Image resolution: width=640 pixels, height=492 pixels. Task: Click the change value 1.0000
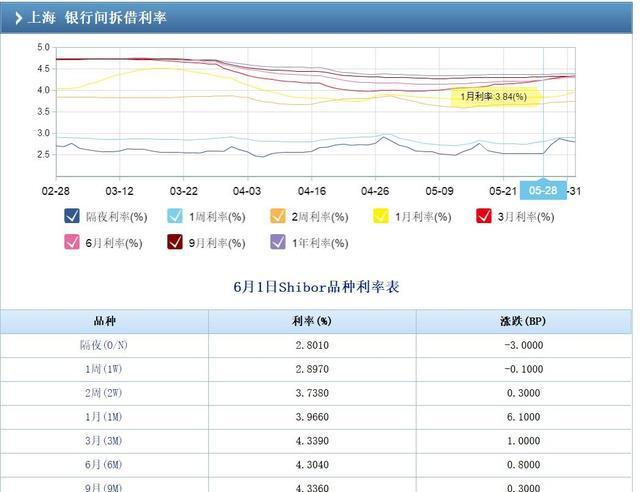tap(524, 441)
